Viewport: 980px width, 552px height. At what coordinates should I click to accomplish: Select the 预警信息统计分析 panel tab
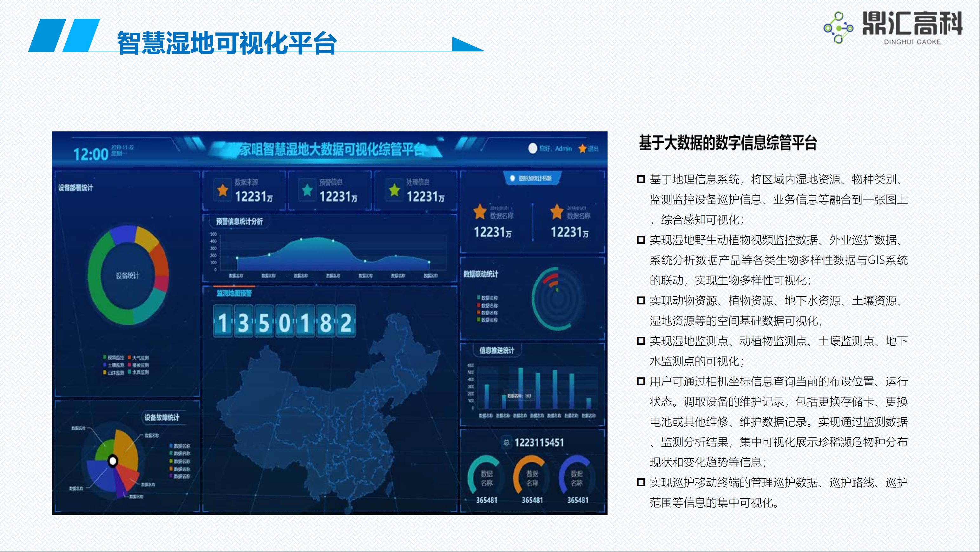pos(239,221)
